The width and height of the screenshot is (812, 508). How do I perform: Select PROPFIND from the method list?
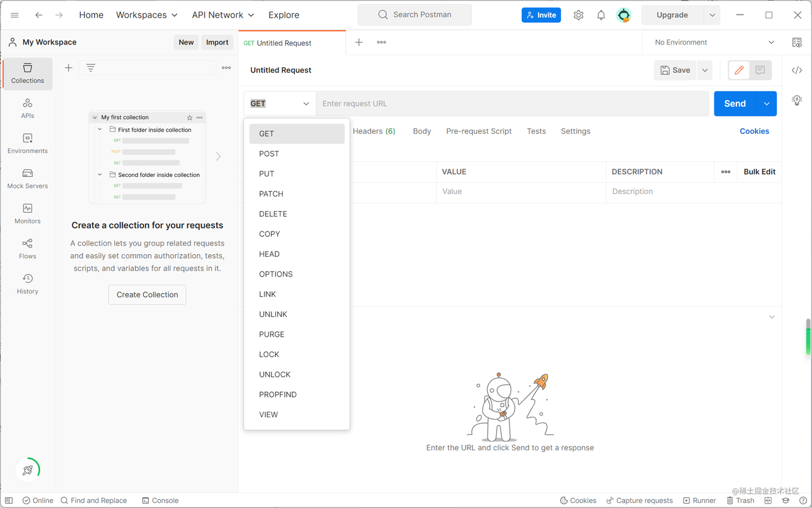coord(297,394)
